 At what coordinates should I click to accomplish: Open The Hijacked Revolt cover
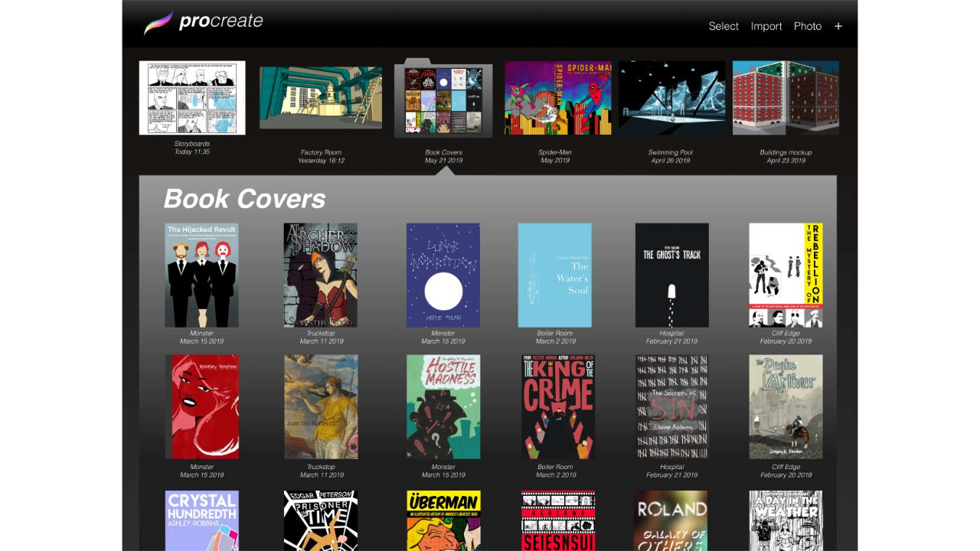201,274
